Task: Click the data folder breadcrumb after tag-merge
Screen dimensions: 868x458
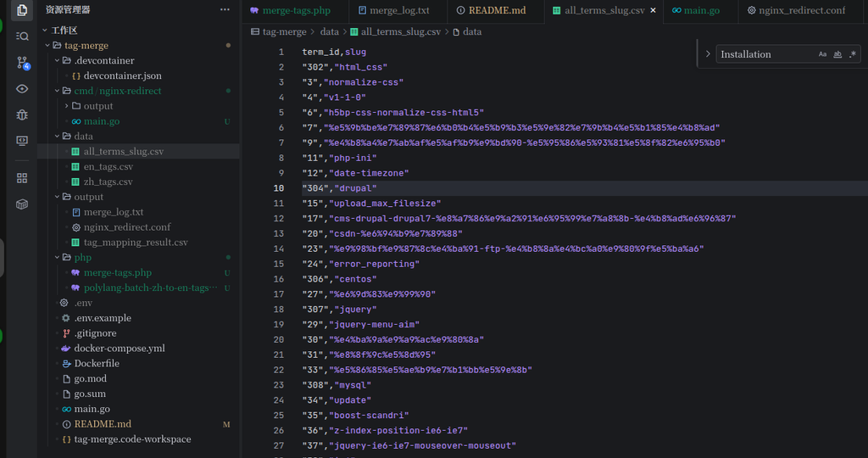Action: [x=330, y=32]
